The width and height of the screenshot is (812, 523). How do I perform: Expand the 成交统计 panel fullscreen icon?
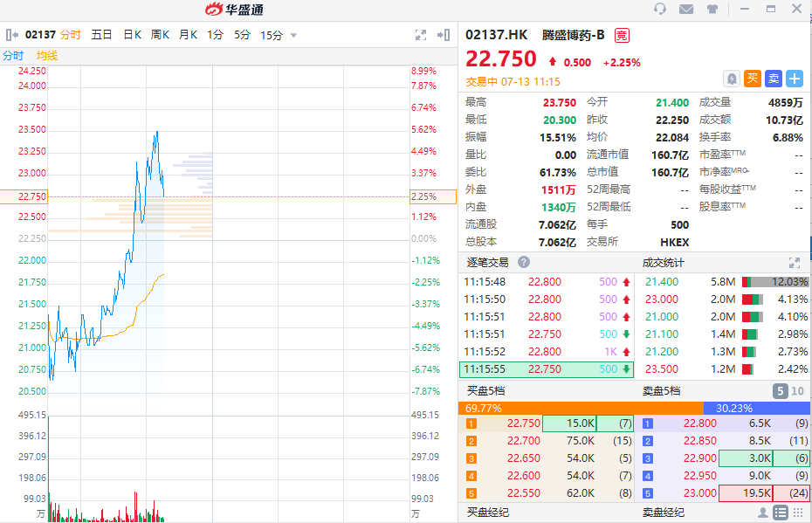pos(795,263)
